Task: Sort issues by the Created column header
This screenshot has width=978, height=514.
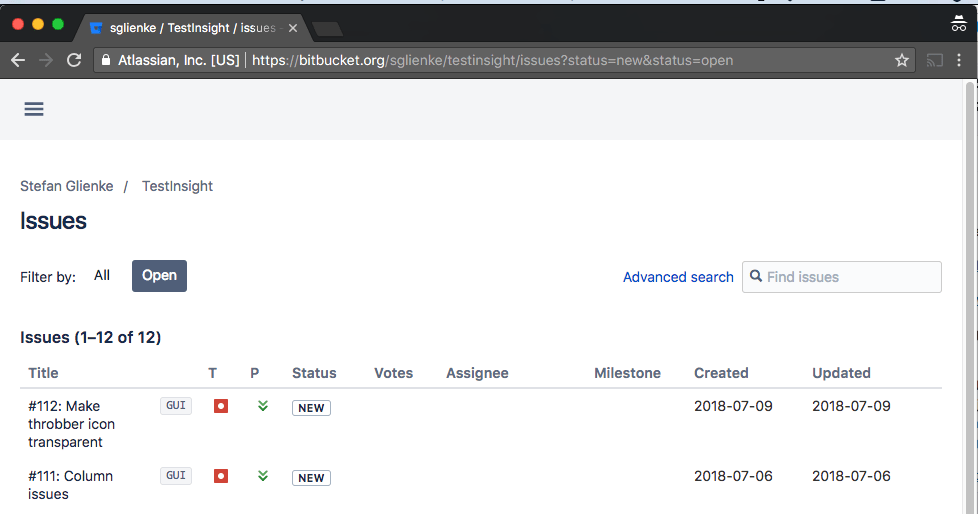Action: pos(721,373)
